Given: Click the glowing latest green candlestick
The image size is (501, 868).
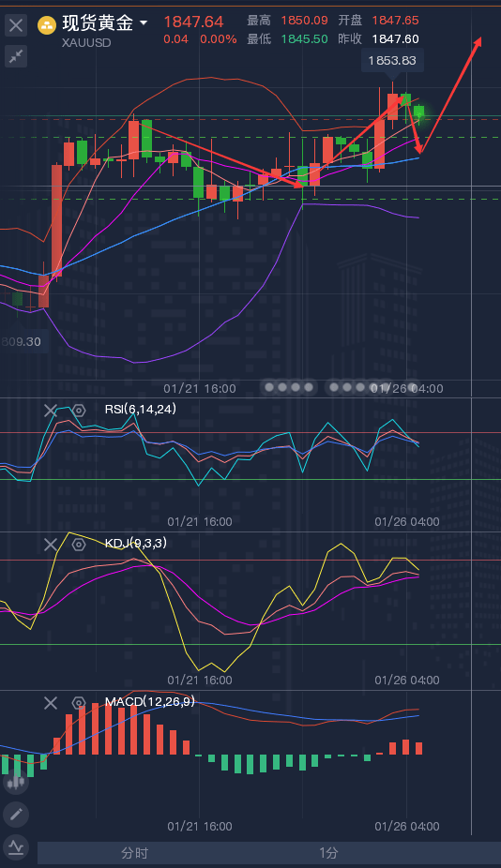Looking at the screenshot, I should click(x=419, y=114).
